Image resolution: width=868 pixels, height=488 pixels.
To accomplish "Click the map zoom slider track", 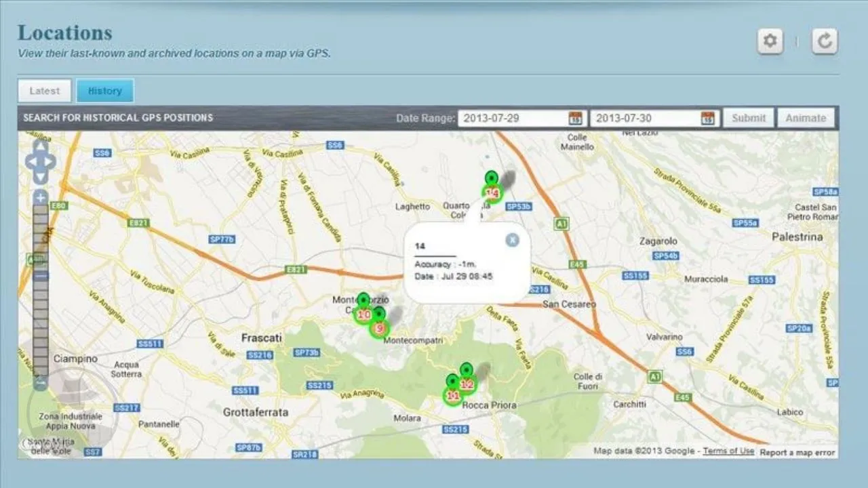I will click(41, 290).
